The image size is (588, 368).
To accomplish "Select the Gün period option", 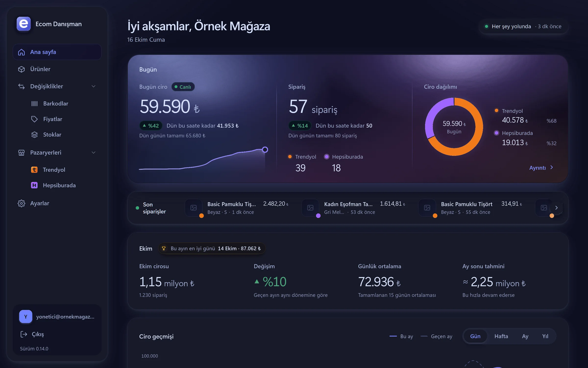I will [475, 336].
